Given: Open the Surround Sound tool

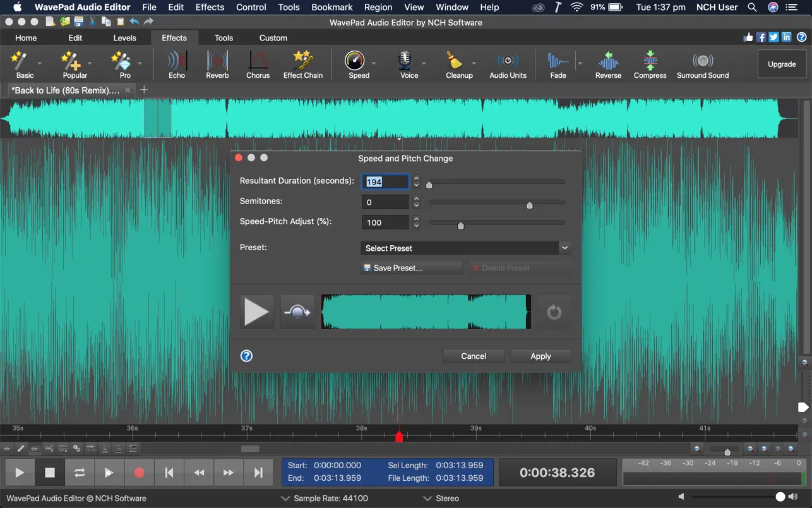Looking at the screenshot, I should [x=702, y=65].
